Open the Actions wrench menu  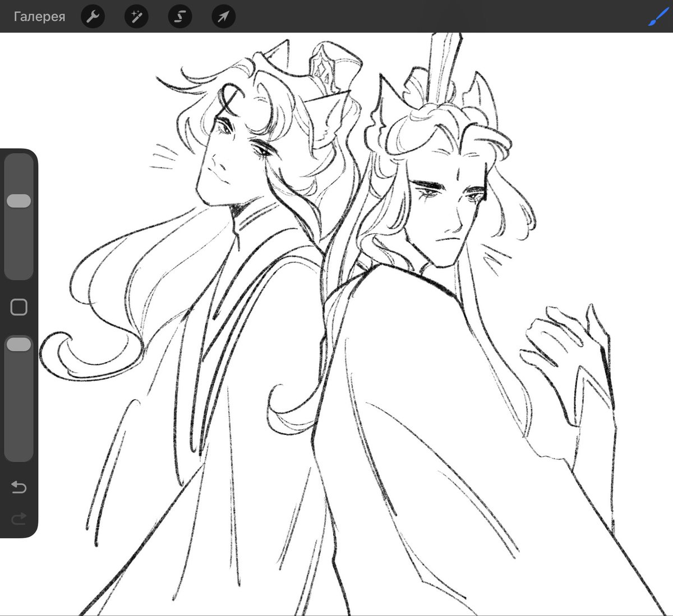click(93, 17)
